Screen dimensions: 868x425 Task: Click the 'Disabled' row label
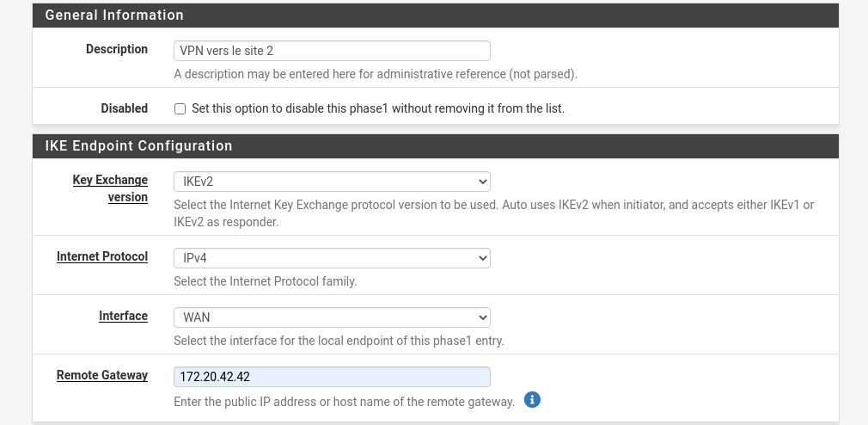pyautogui.click(x=124, y=108)
